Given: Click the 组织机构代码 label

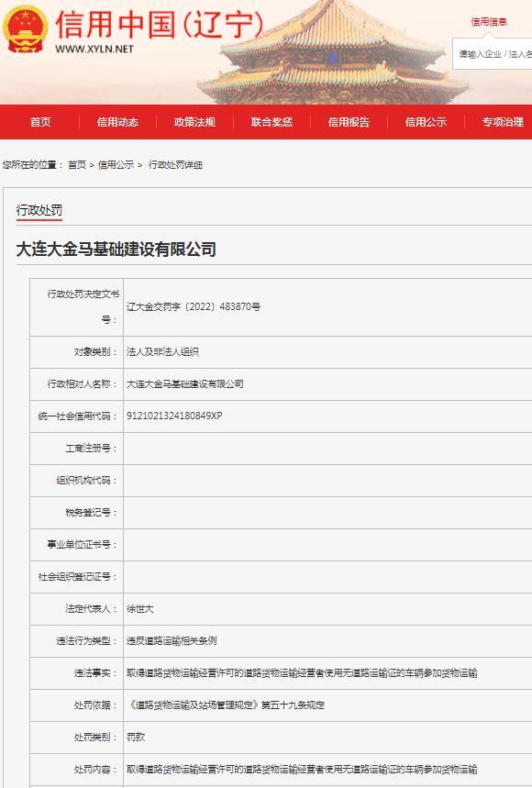Looking at the screenshot, I should (x=87, y=481).
